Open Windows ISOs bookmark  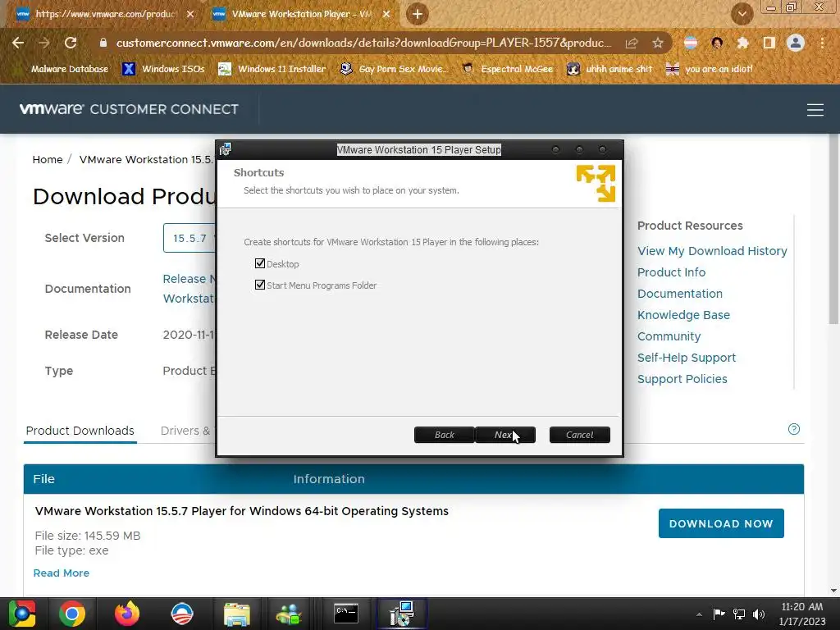(x=163, y=69)
